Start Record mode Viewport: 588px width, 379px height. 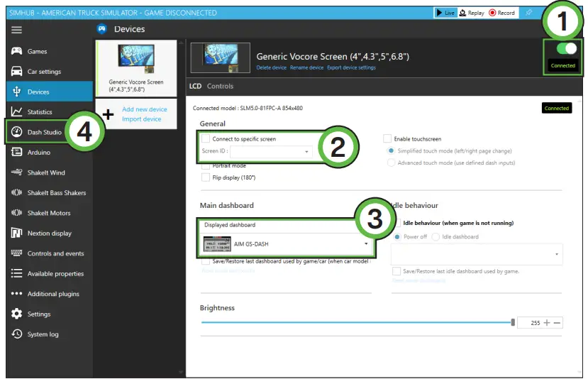pyautogui.click(x=501, y=13)
